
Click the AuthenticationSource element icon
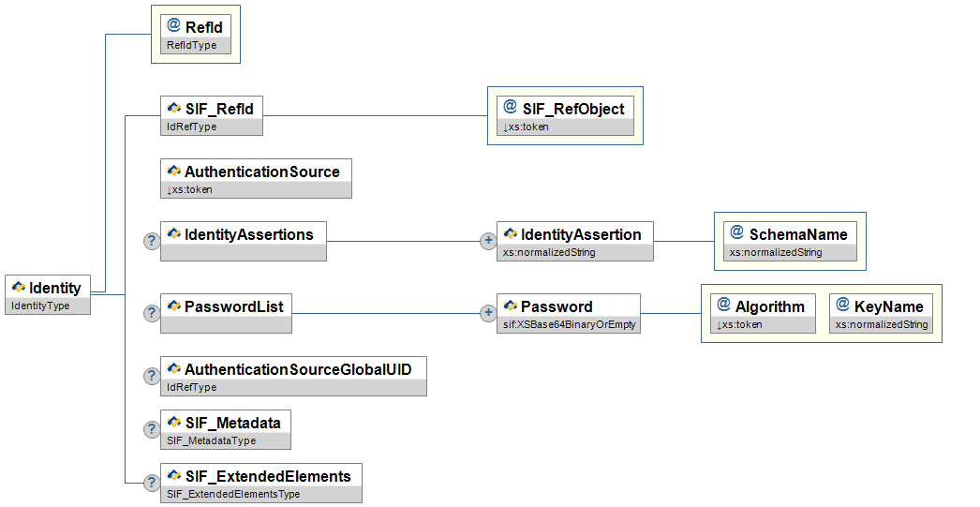(x=173, y=171)
